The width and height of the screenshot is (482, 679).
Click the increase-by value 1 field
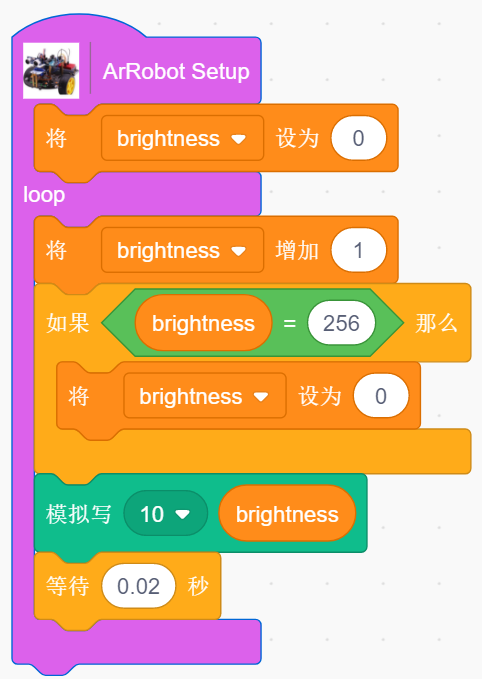point(359,250)
